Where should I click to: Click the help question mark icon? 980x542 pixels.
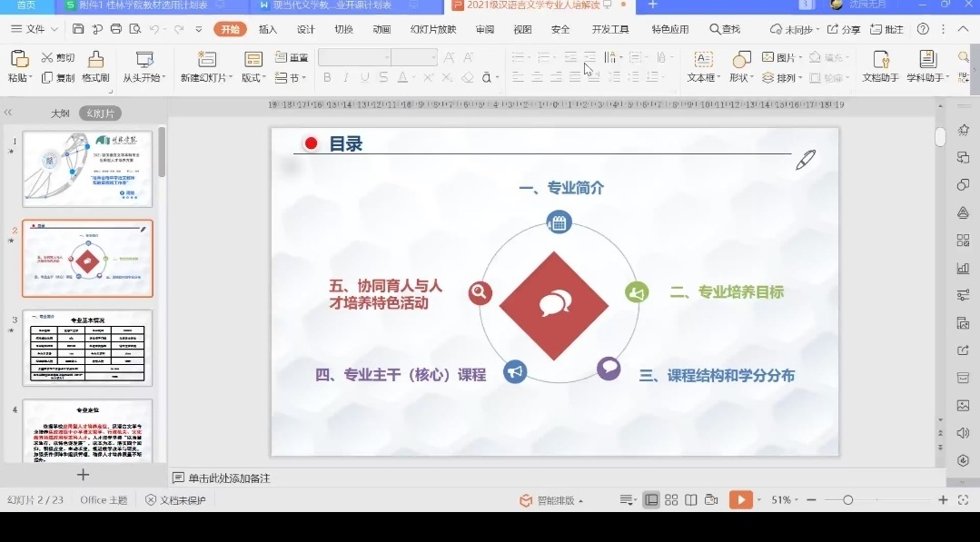[924, 29]
